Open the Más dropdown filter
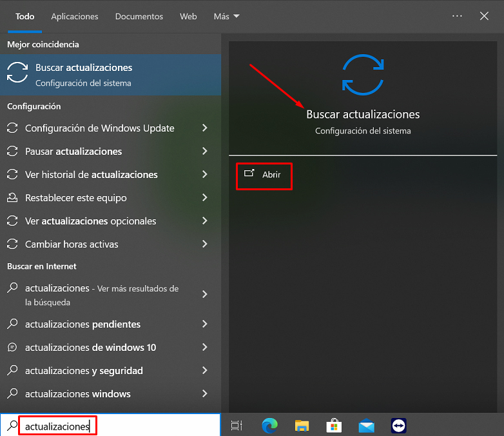Image resolution: width=504 pixels, height=436 pixels. pyautogui.click(x=227, y=16)
